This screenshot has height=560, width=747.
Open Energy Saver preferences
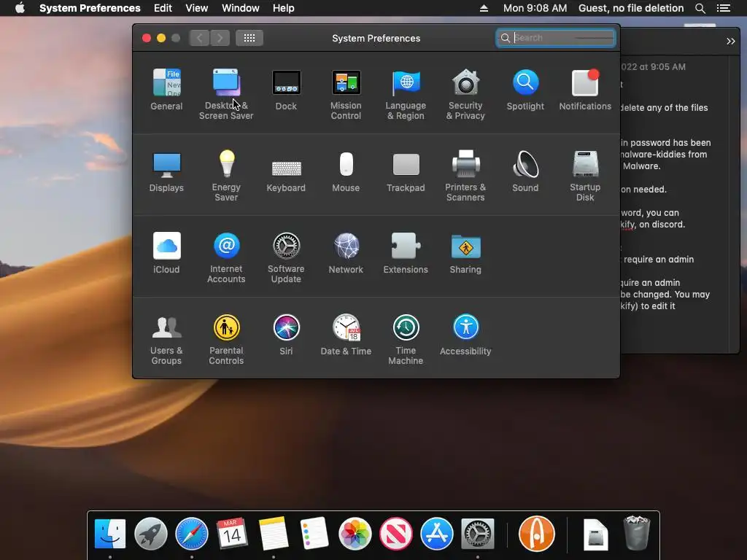coord(226,175)
